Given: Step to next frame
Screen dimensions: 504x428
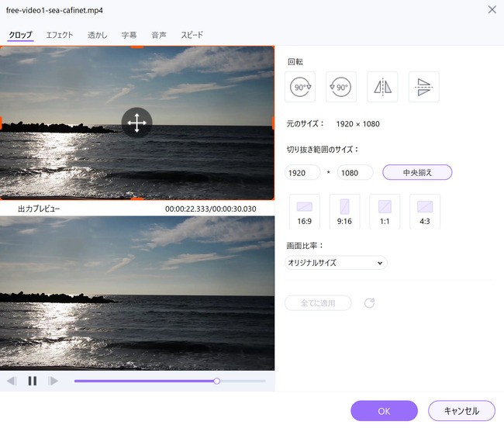Looking at the screenshot, I should (x=53, y=381).
